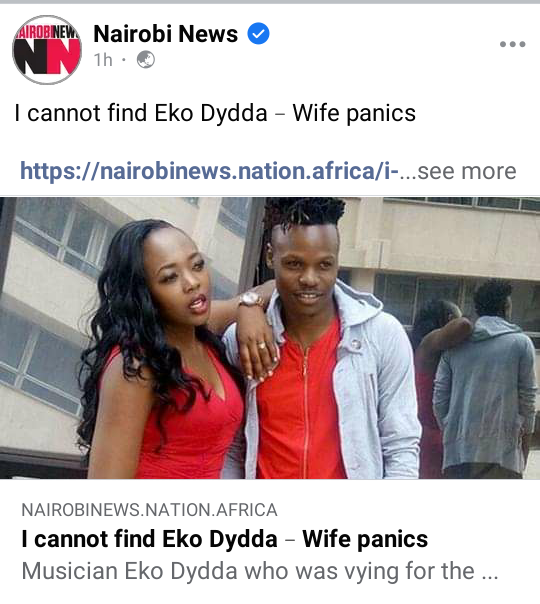Open the three-dot post options menu
Screen dimensions: 540x604
click(x=512, y=44)
